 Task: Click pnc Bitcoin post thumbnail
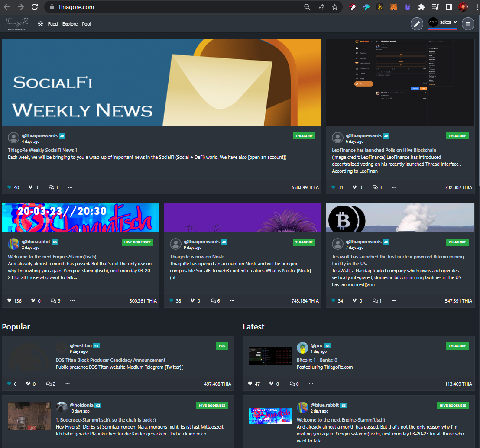point(270,356)
